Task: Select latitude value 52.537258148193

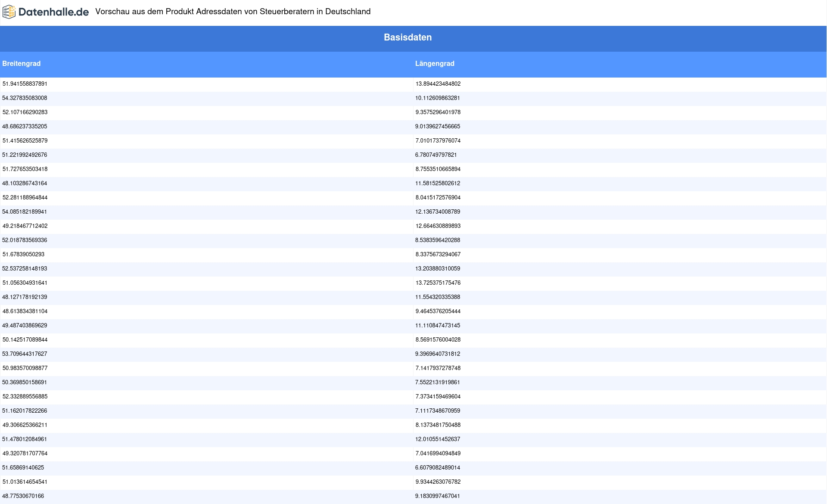Action: [25, 269]
